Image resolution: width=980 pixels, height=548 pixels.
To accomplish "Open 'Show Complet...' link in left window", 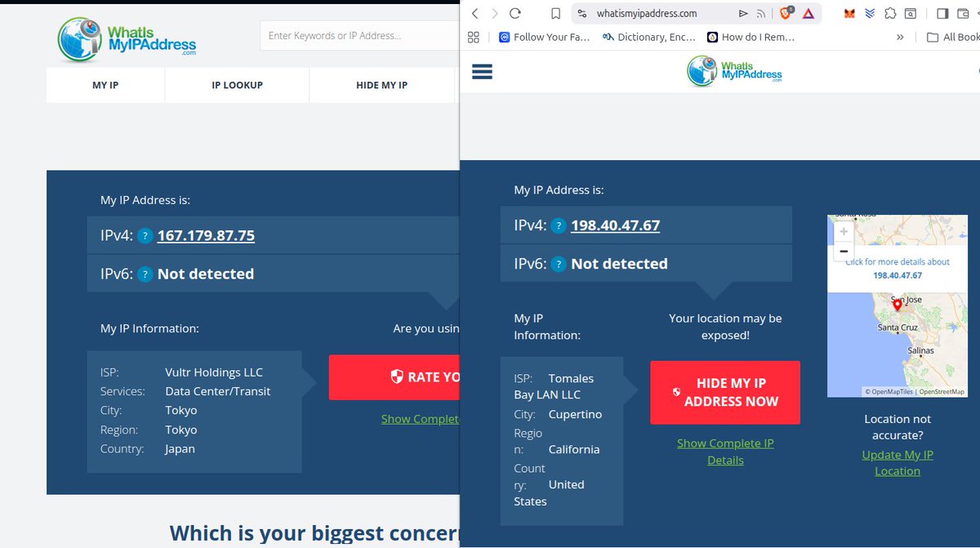I will click(421, 419).
